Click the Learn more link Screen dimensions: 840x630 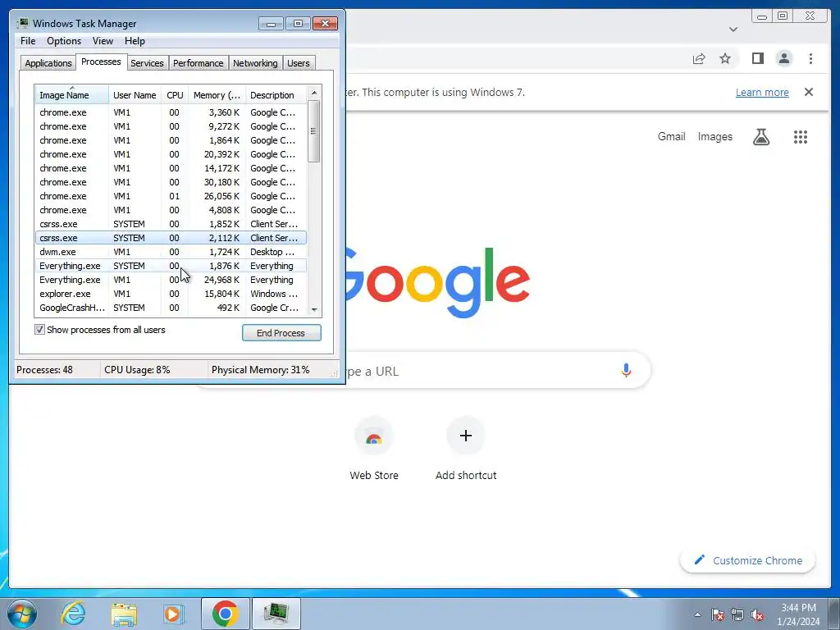pos(762,92)
